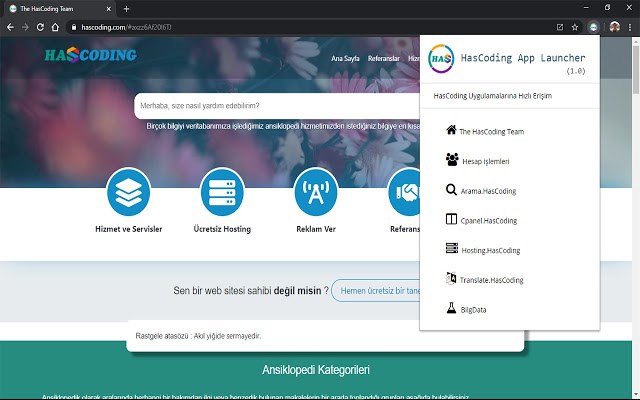This screenshot has height=400, width=640.
Task: Open the Chrome three-dot menu
Action: 630,27
